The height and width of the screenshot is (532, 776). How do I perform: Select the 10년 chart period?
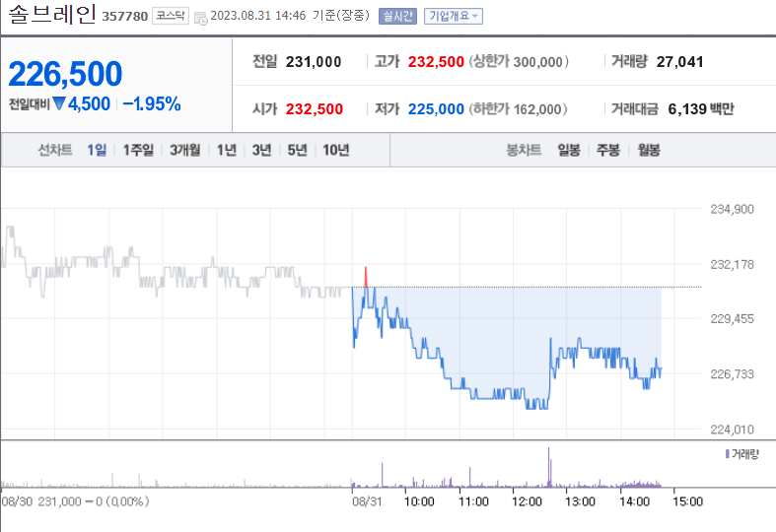click(336, 150)
